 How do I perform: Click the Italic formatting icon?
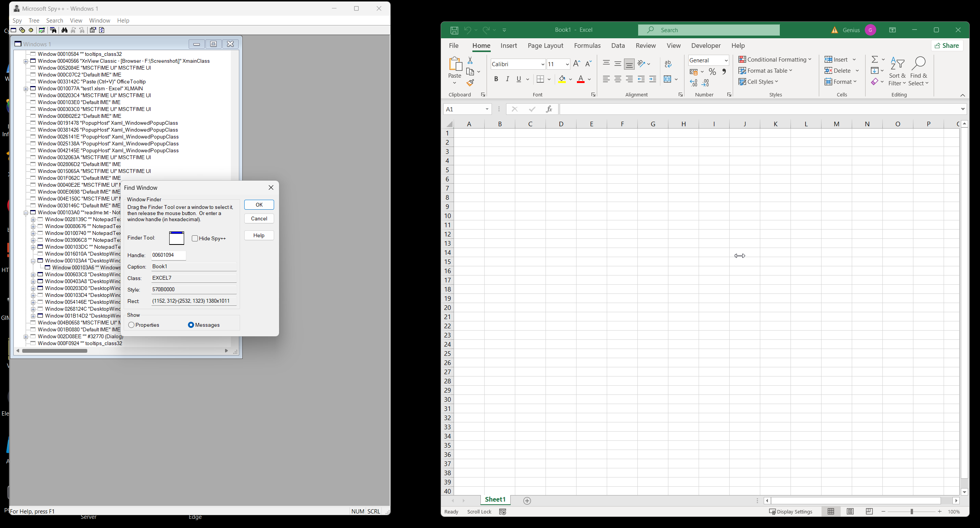click(x=508, y=79)
